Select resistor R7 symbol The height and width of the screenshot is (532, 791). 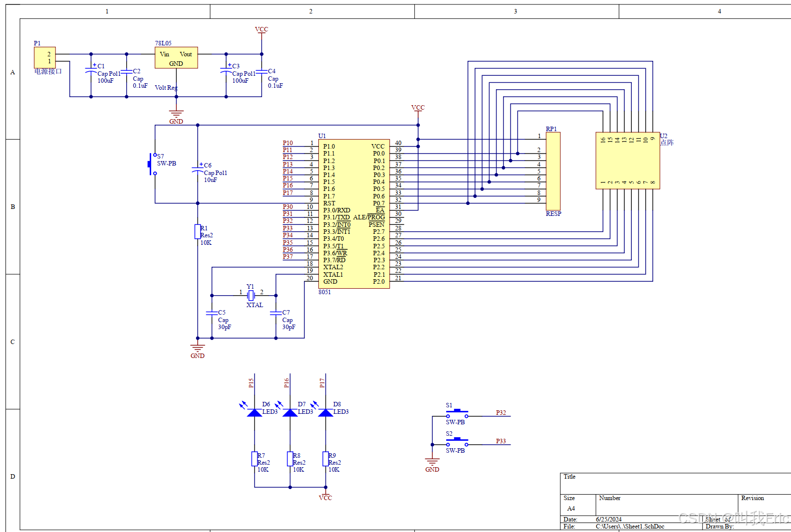(255, 459)
